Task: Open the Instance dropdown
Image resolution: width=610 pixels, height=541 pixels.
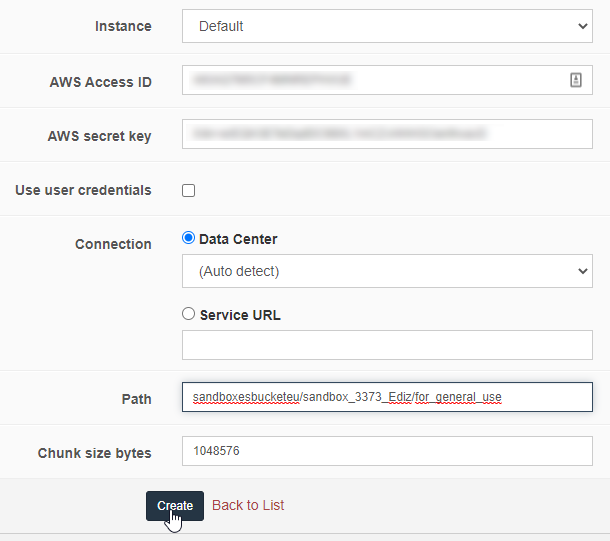Action: coord(386,27)
